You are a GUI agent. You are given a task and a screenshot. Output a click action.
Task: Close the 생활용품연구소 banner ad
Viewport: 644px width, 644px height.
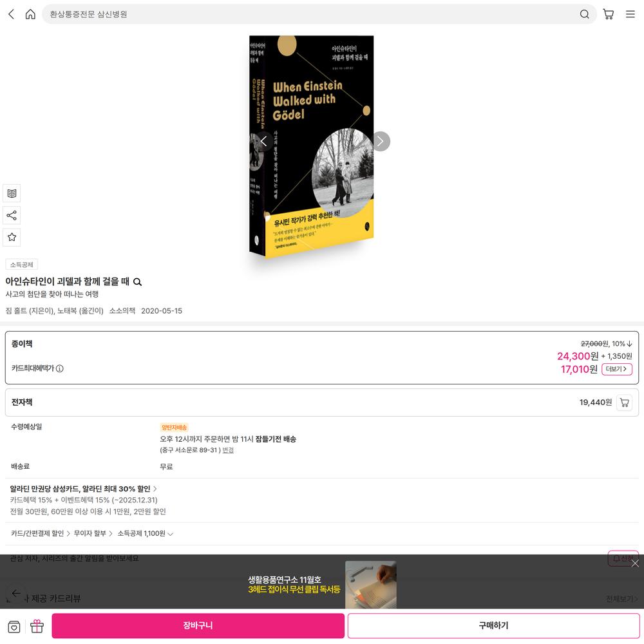coord(635,563)
